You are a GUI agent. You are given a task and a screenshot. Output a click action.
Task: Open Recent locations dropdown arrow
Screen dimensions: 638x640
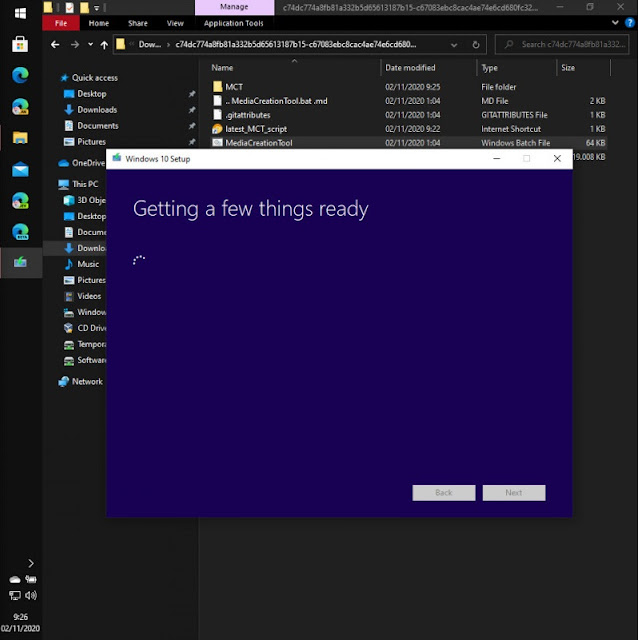click(x=90, y=44)
